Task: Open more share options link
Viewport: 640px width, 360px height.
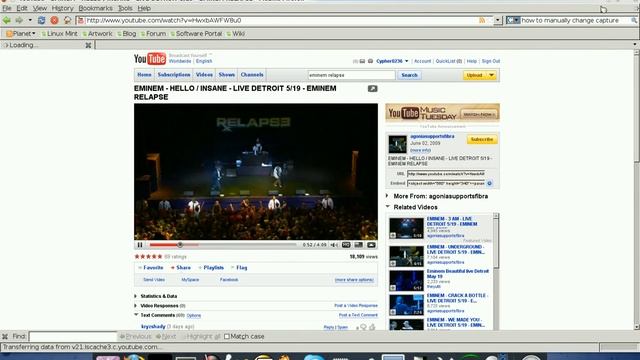Action: [x=354, y=280]
